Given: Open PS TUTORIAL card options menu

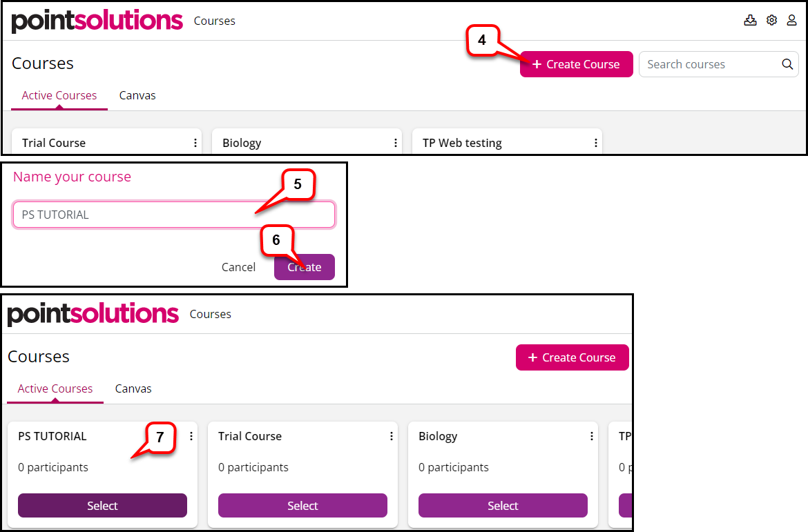Looking at the screenshot, I should [x=191, y=436].
